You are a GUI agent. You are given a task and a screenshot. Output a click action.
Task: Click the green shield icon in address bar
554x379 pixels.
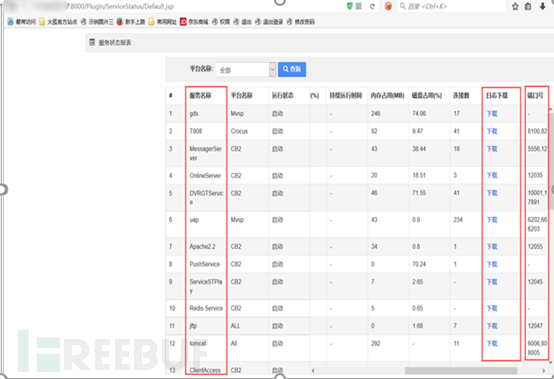pyautogui.click(x=350, y=6)
